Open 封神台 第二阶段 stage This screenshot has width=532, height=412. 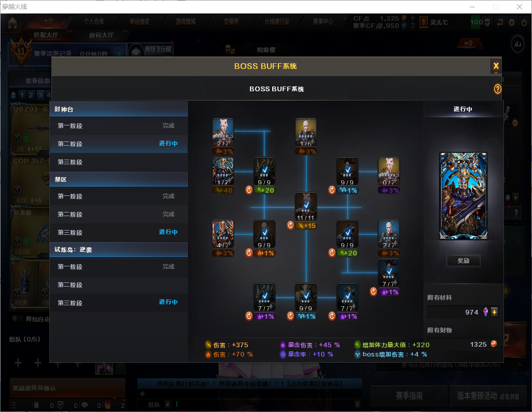tap(118, 144)
